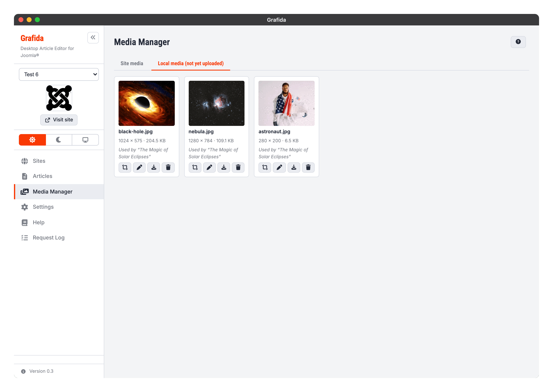Click the Desktop Article Editor for Joomla tagline
The width and height of the screenshot is (553, 392).
click(x=47, y=52)
